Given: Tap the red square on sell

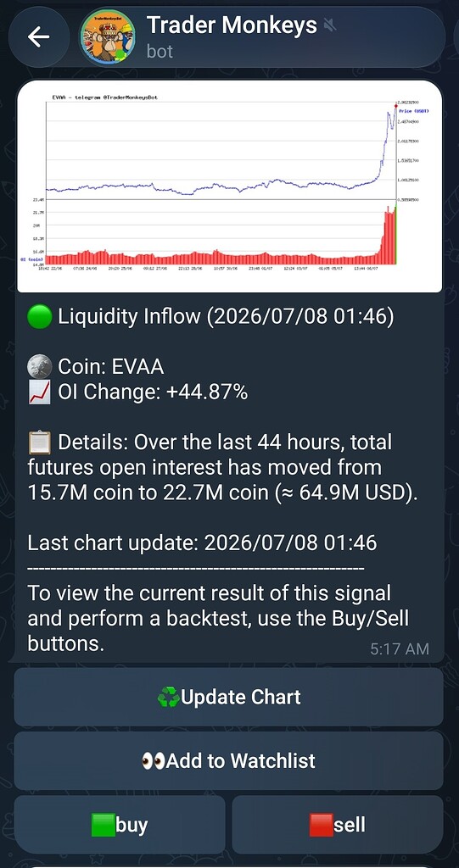Looking at the screenshot, I should (322, 826).
